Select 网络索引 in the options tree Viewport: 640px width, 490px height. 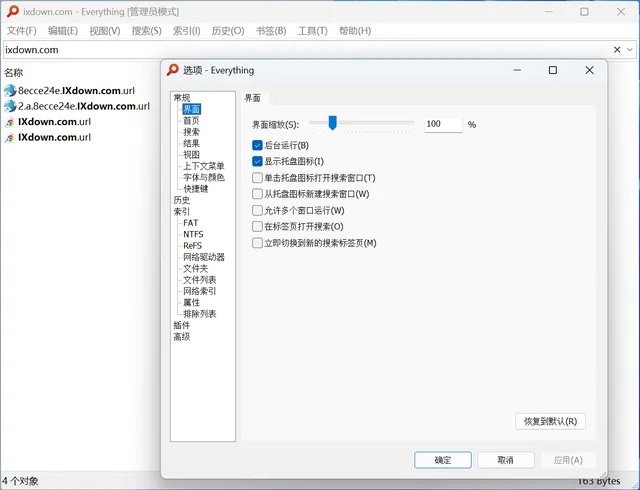pos(200,291)
